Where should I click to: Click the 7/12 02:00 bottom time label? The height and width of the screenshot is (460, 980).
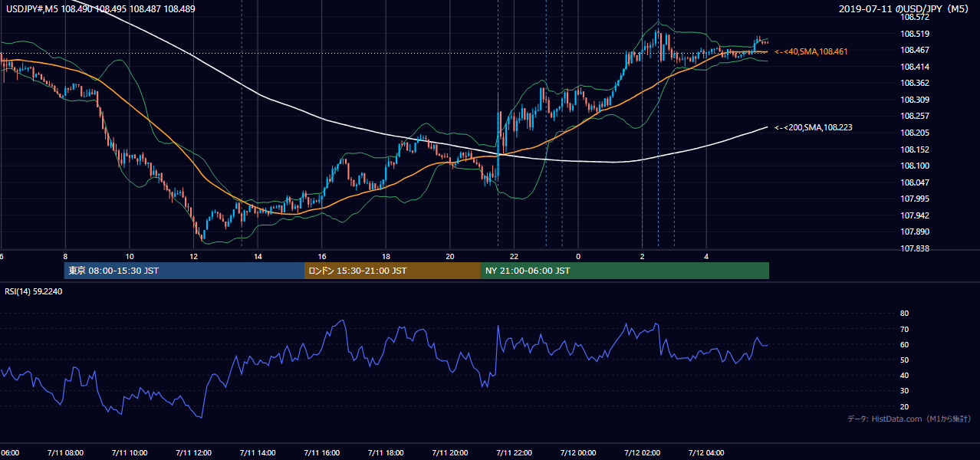(x=642, y=452)
